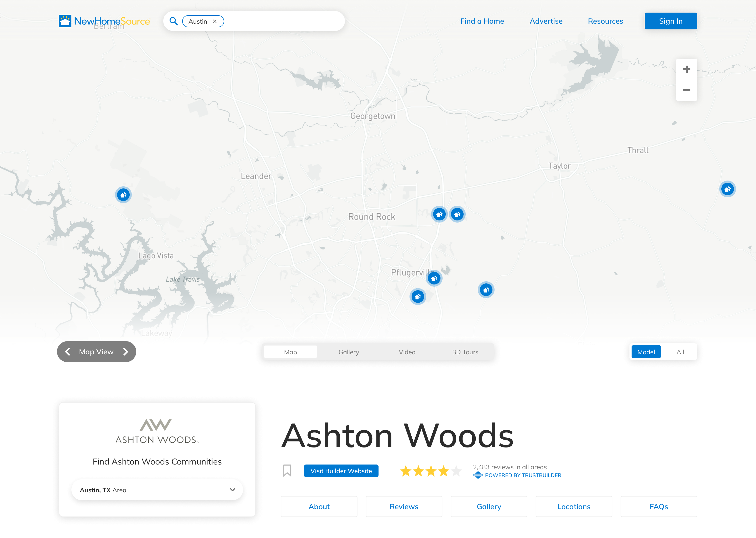Go to previous view with left chevron
Viewport: 756px width, 538px height.
[67, 351]
